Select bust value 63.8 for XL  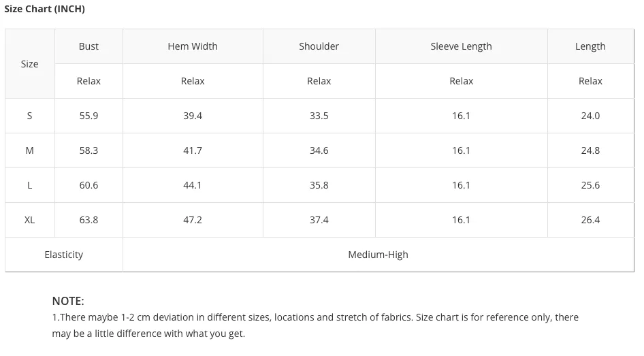[x=88, y=220]
